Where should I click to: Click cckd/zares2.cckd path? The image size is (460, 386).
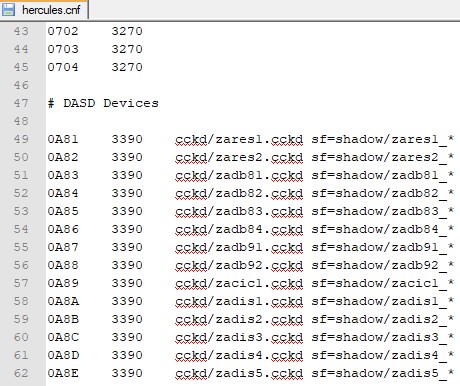(239, 157)
